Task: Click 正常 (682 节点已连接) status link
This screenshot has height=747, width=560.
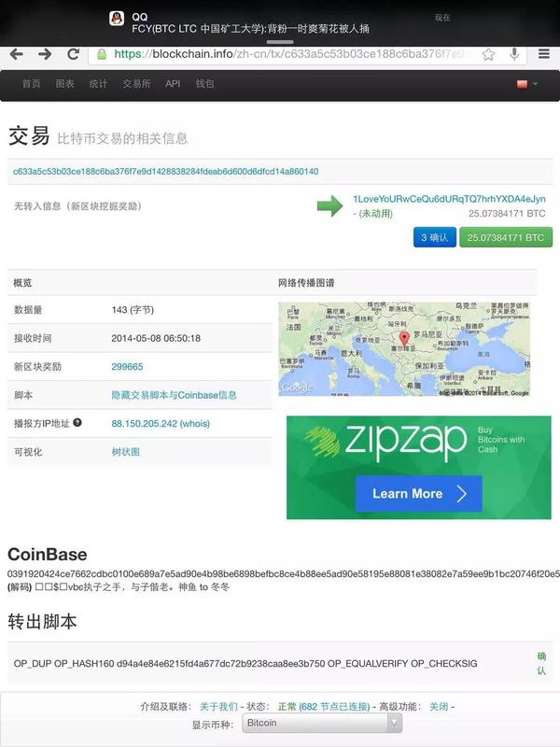Action: point(324,707)
